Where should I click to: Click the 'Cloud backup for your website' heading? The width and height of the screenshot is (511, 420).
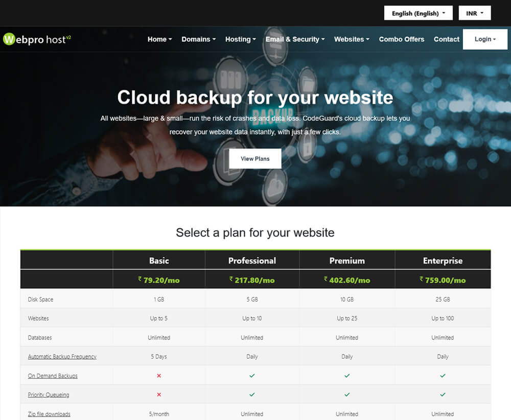pyautogui.click(x=255, y=98)
